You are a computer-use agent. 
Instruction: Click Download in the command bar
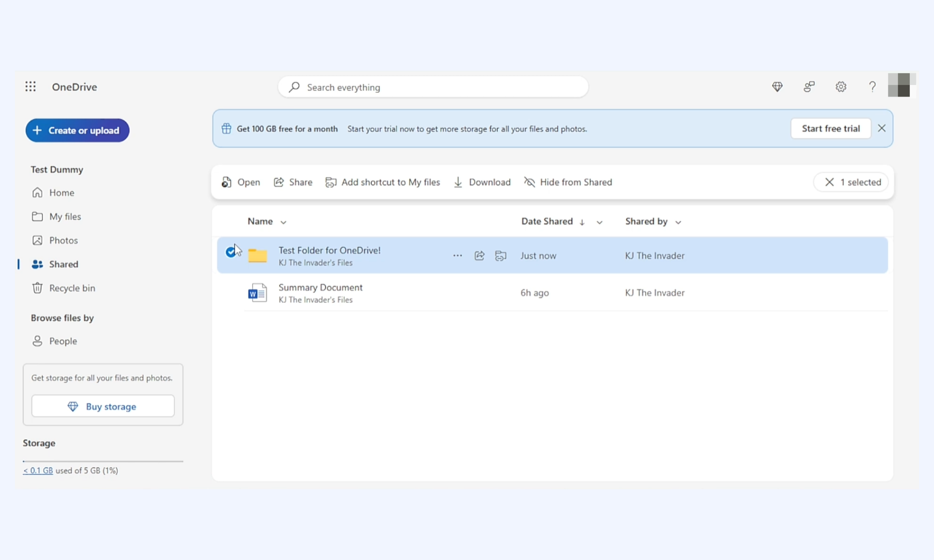(x=482, y=182)
